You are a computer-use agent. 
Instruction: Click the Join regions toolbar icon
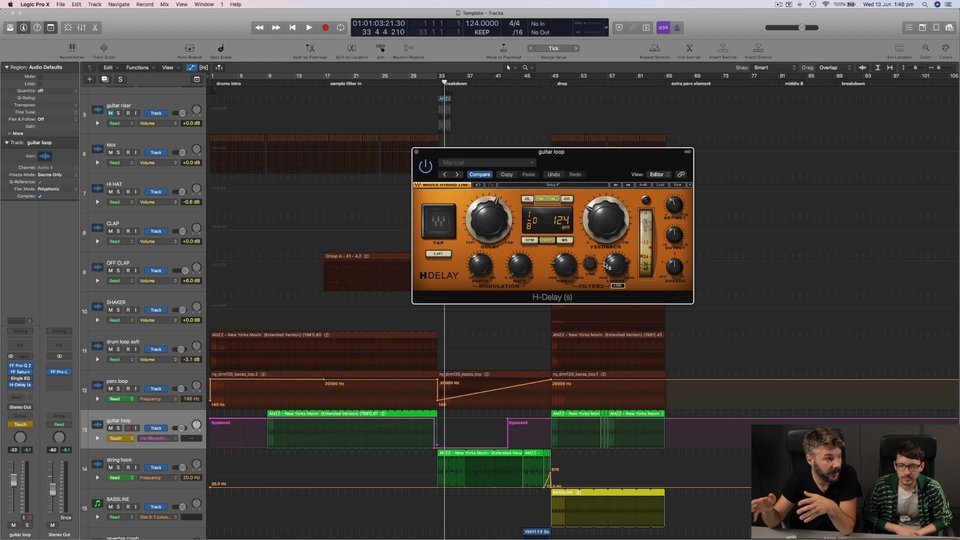coord(380,48)
